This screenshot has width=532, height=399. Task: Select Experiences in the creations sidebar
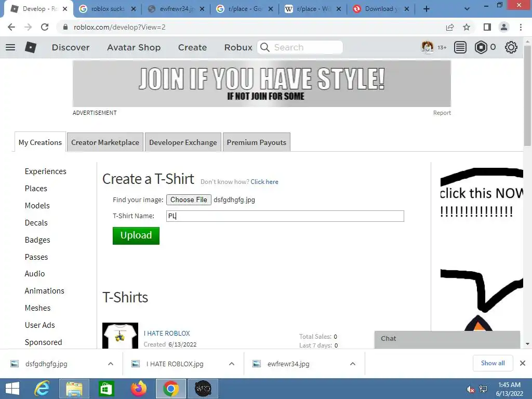pyautogui.click(x=46, y=171)
